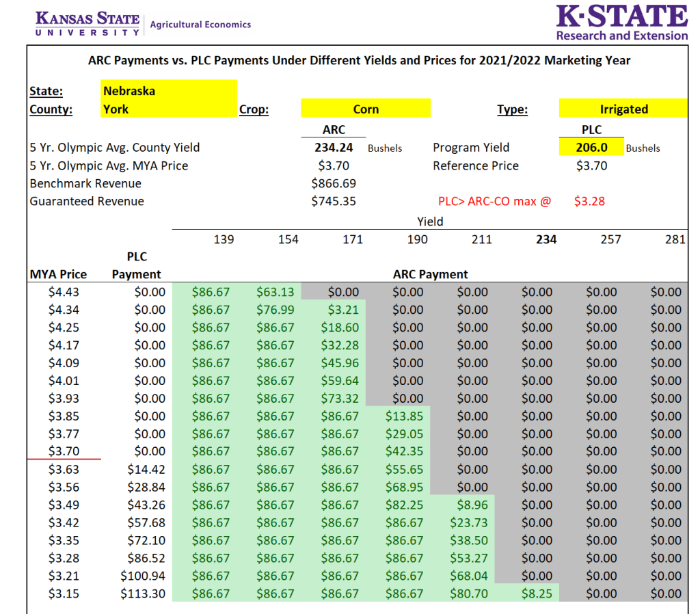Image resolution: width=700 pixels, height=614 pixels.
Task: Click the Kansas State University logo
Action: (86, 24)
